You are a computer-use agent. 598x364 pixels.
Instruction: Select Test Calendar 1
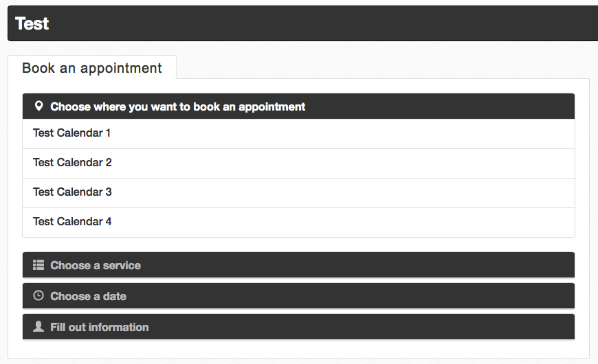coord(298,133)
